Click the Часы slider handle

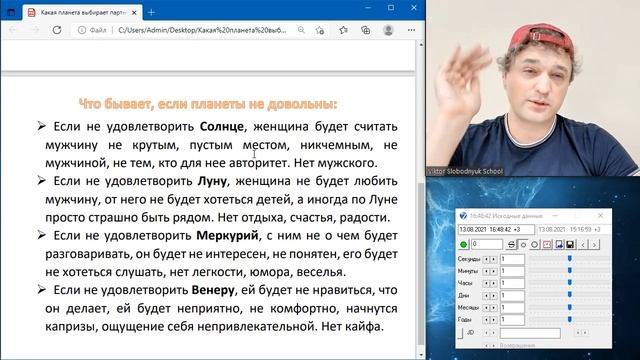570,282
